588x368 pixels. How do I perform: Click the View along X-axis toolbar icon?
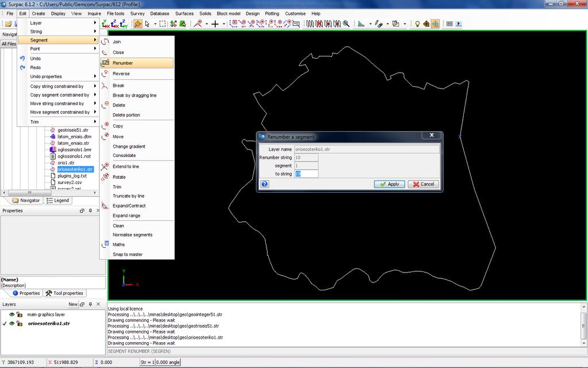[124, 24]
